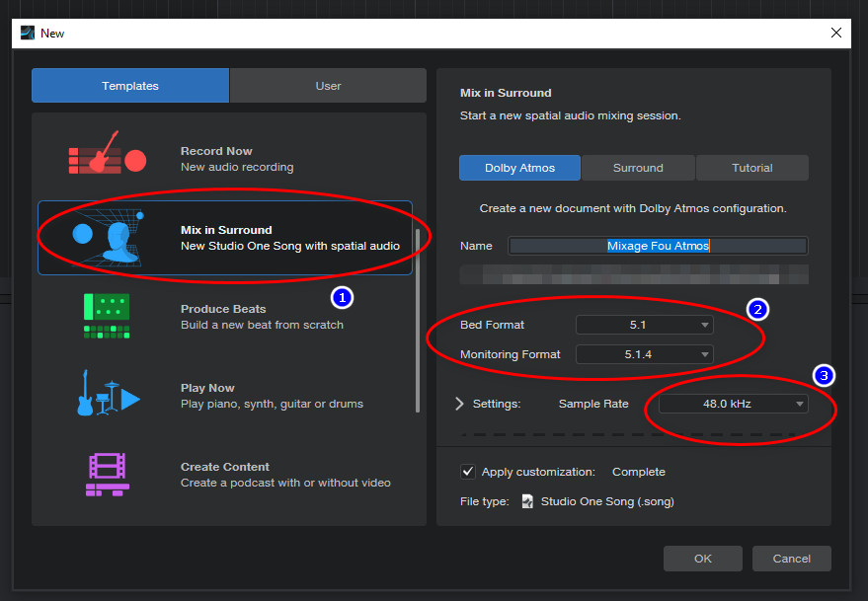
Task: Click 'Create a podcast with or without video' text
Action: pyautogui.click(x=285, y=483)
